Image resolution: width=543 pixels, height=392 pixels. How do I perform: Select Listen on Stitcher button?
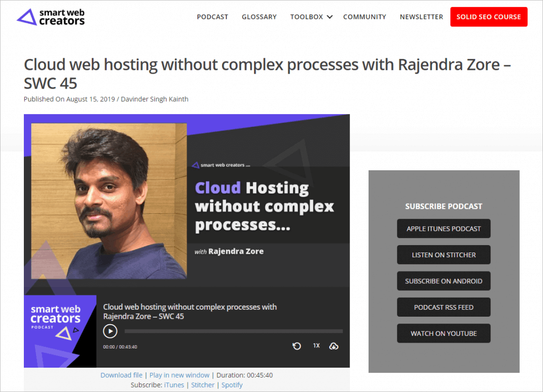(x=443, y=255)
